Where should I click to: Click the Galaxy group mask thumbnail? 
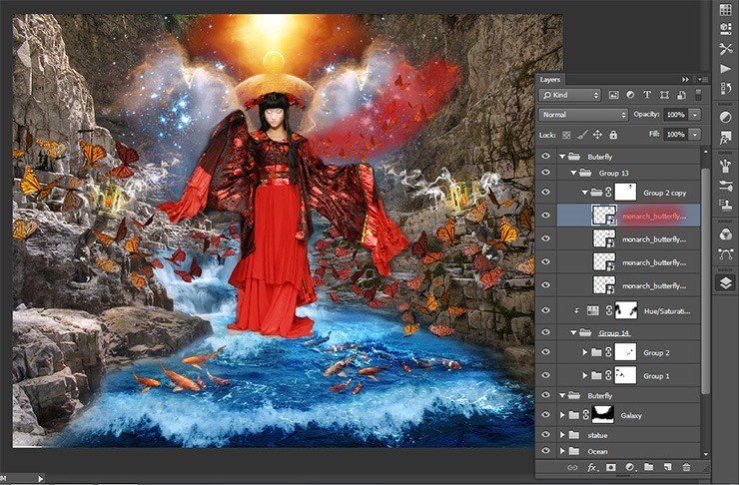603,415
